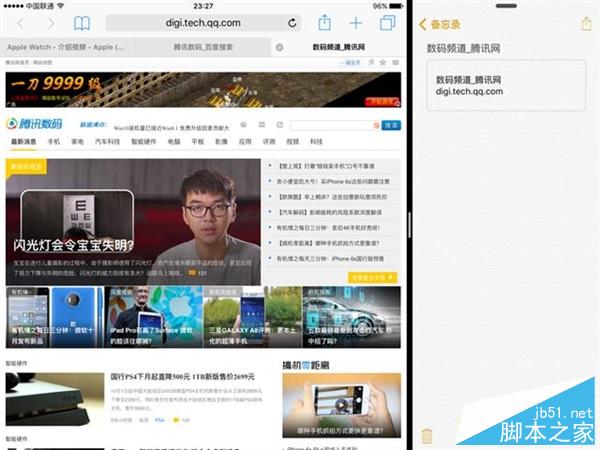The width and height of the screenshot is (600, 450).
Task: Go back in Safari with the back arrow
Action: pos(20,23)
